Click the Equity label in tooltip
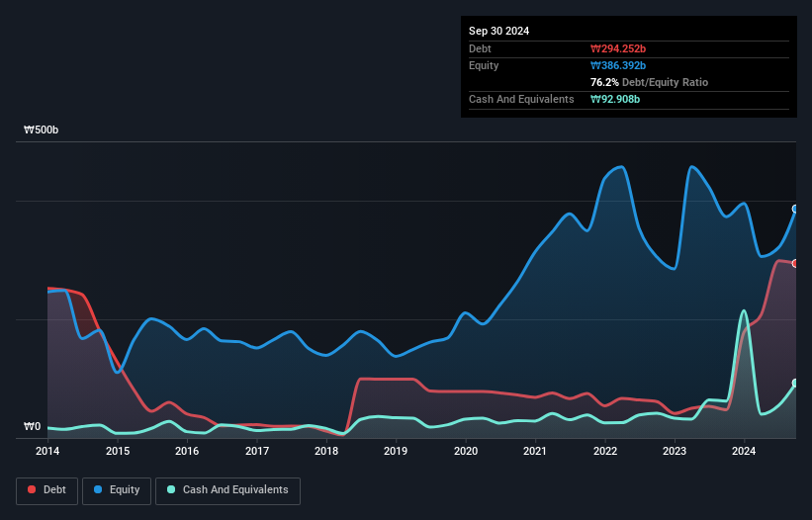Image resolution: width=812 pixels, height=520 pixels. pyautogui.click(x=484, y=65)
